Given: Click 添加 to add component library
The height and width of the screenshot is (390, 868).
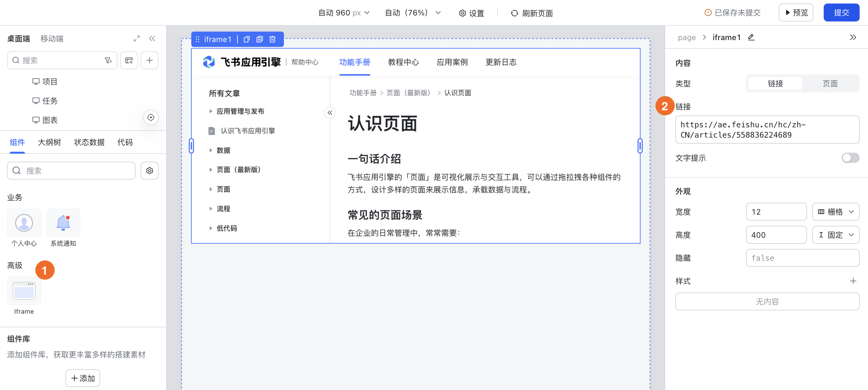Looking at the screenshot, I should [x=82, y=378].
